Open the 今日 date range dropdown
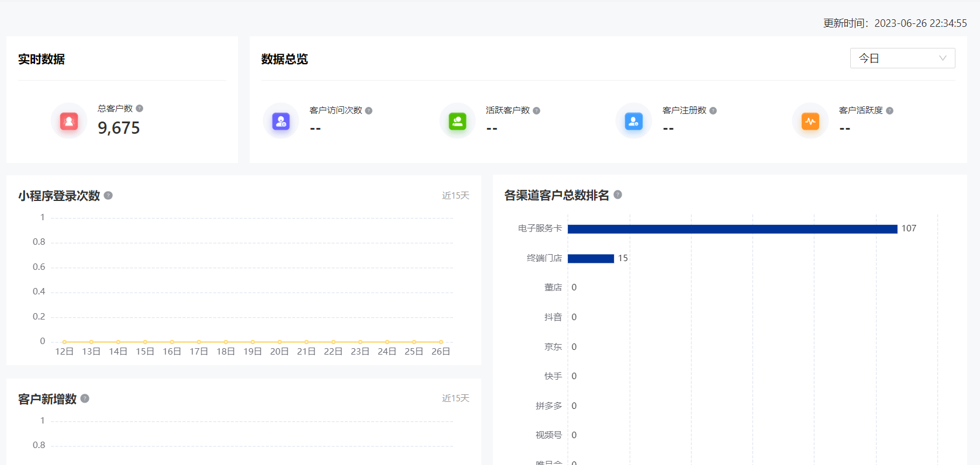This screenshot has height=465, width=980. point(902,58)
